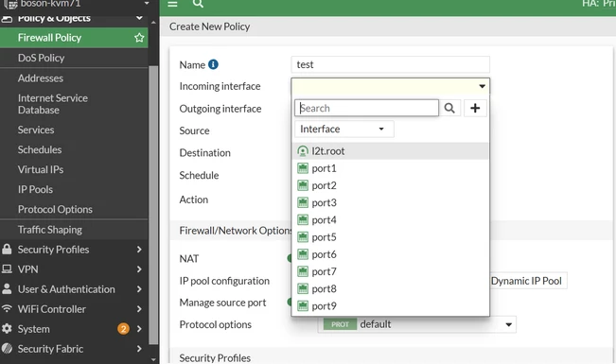The width and height of the screenshot is (616, 364).
Task: Click the WiFi Controller signal icon
Action: pos(7,308)
